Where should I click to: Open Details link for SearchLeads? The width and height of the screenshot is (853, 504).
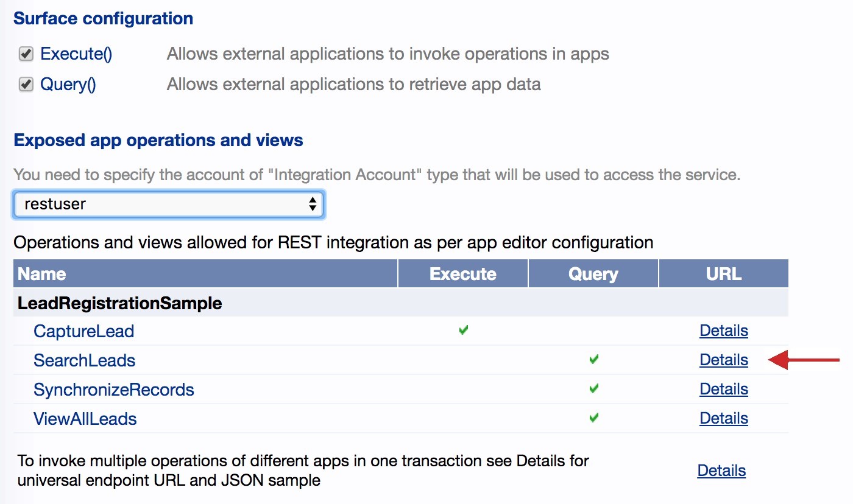tap(723, 360)
